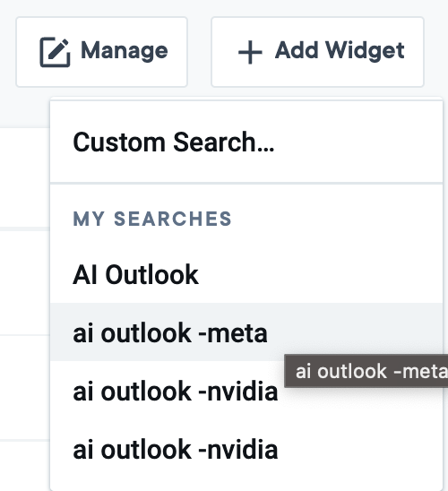This screenshot has width=448, height=491.
Task: Click empty space right of AI Outlook entry
Action: [x=319, y=274]
